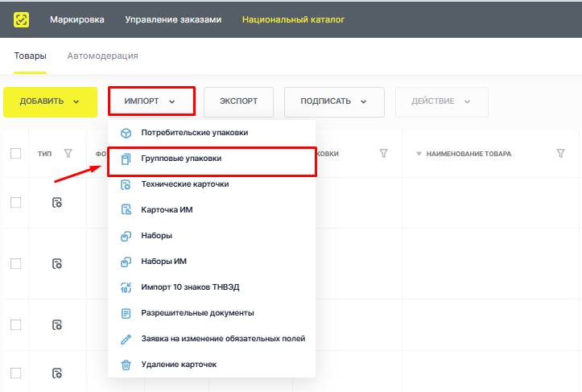Click the trash icon beside Удаление карточек
Image resolution: width=582 pixels, height=392 pixels.
click(x=126, y=365)
